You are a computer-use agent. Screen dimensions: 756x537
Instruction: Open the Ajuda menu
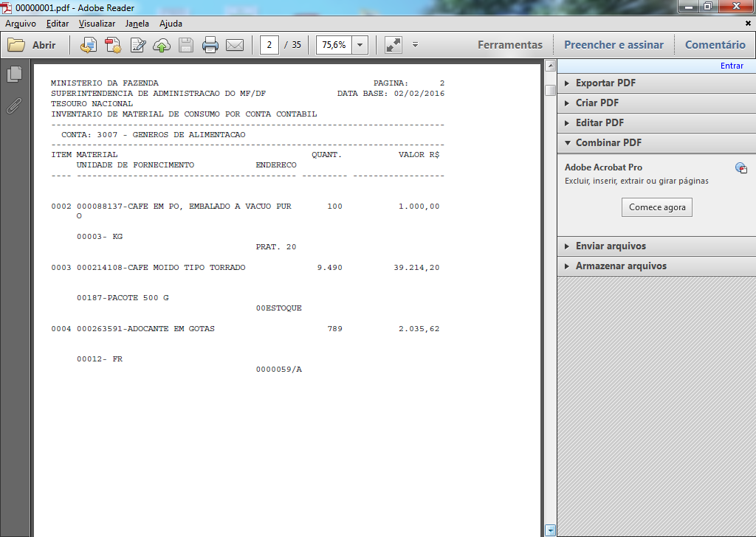coord(171,24)
